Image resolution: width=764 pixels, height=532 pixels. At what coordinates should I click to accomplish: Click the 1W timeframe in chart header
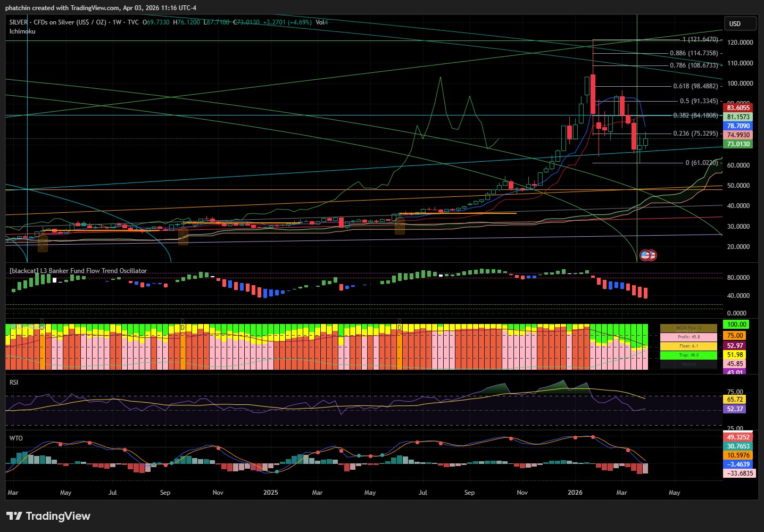click(x=117, y=22)
